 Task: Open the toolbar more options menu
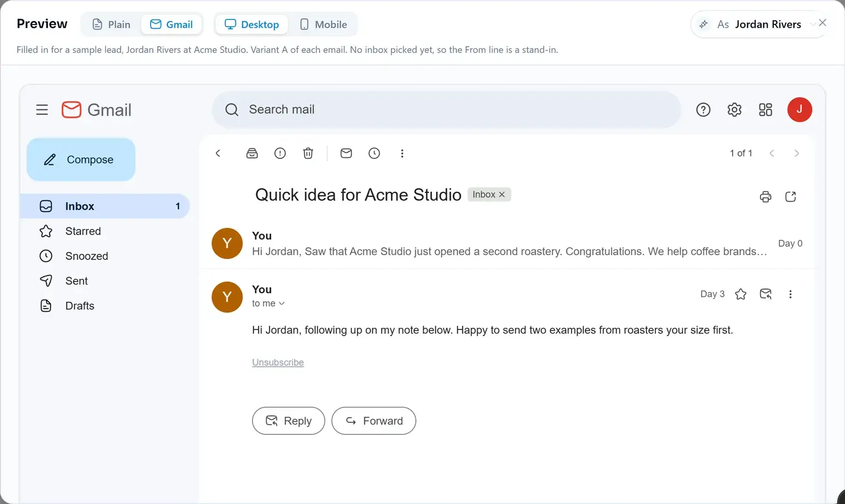(402, 153)
